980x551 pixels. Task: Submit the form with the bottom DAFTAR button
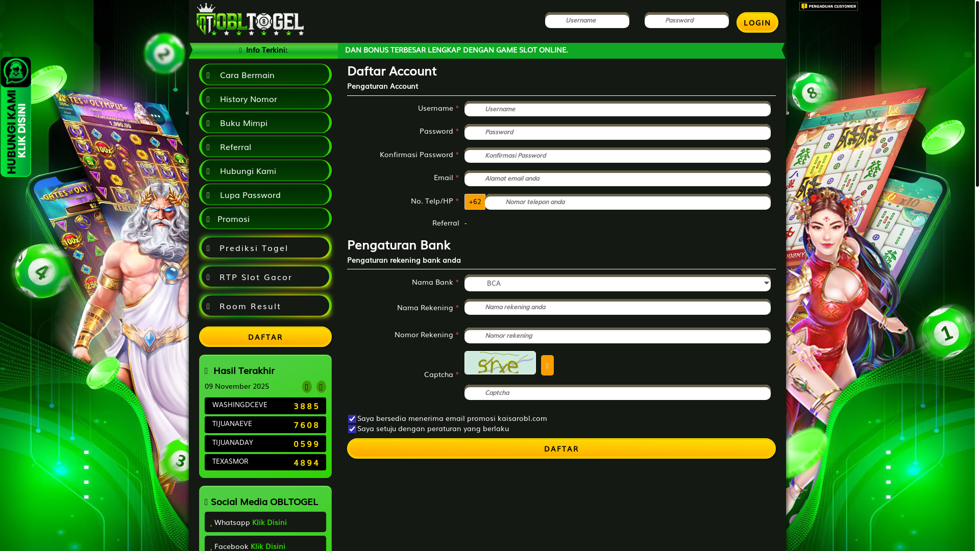[x=561, y=448]
